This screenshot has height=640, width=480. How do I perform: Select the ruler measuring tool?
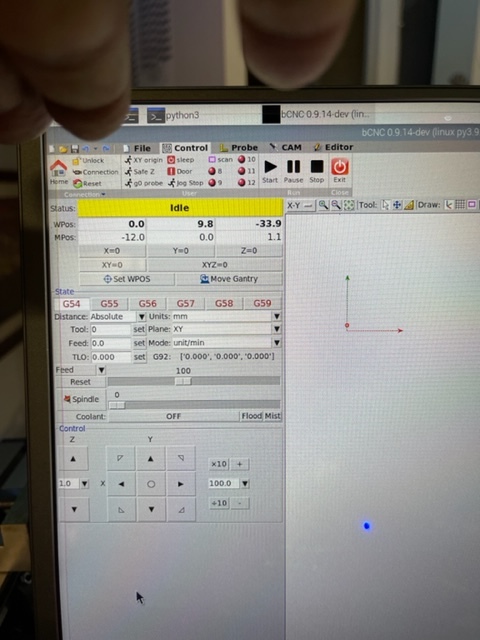[409, 205]
